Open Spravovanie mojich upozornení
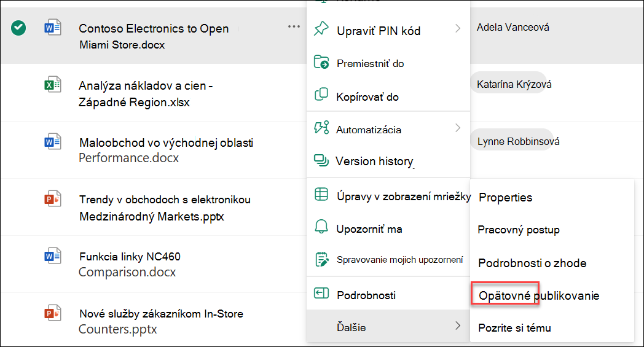Screen dimensions: 644x347 click(388, 260)
